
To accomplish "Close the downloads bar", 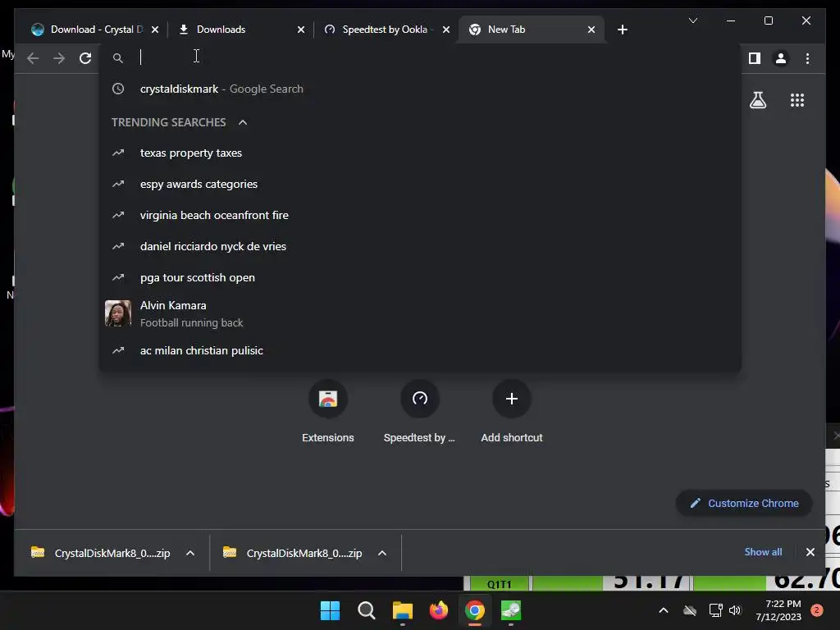I will [x=810, y=552].
